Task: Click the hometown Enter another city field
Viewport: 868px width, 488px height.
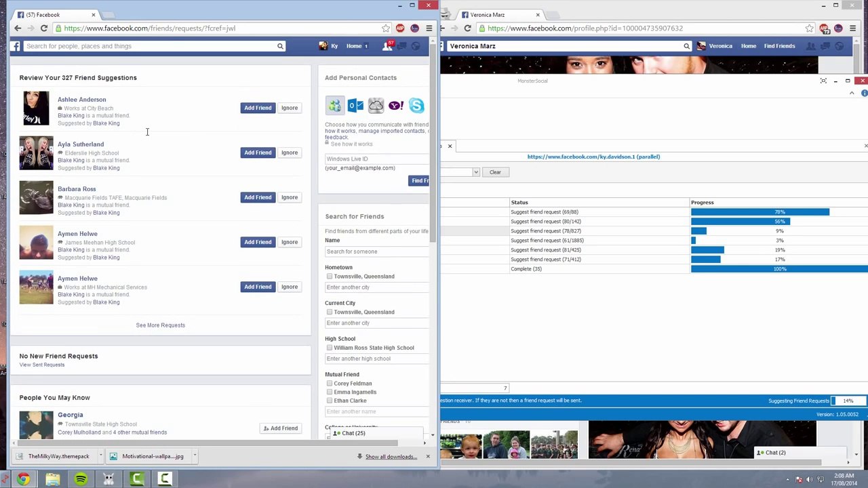Action: [x=377, y=287]
